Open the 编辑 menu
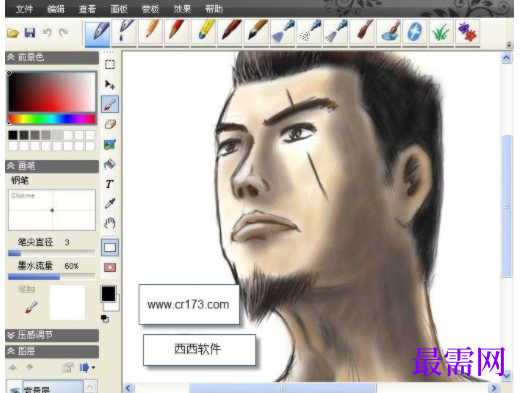The height and width of the screenshot is (393, 524). pos(56,9)
